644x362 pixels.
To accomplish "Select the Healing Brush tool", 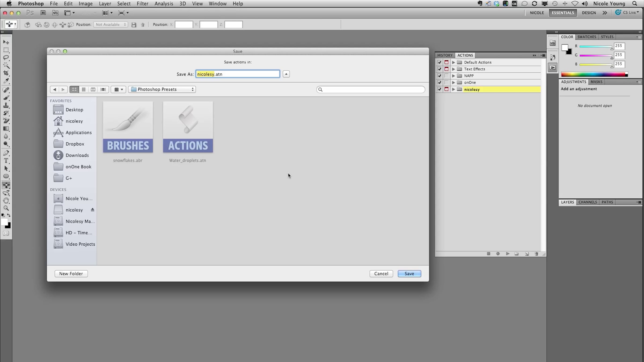I will click(6, 90).
